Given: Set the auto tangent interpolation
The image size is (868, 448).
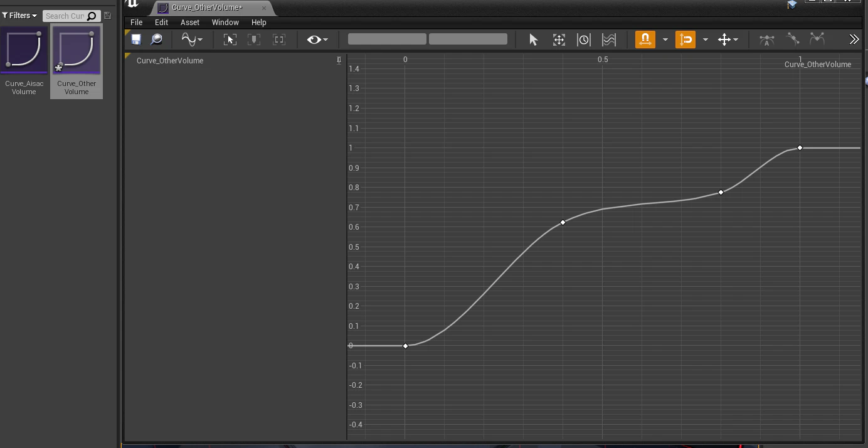Looking at the screenshot, I should click(766, 40).
